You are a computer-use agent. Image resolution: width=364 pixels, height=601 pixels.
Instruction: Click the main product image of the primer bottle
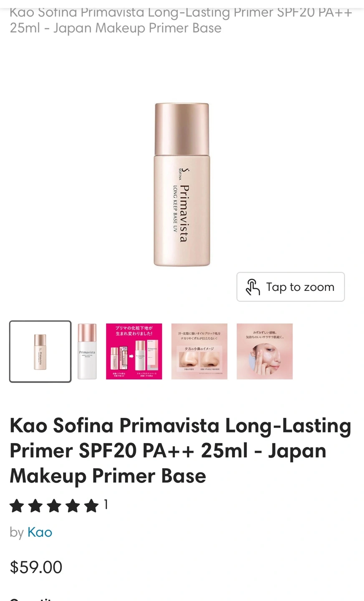pos(182,184)
